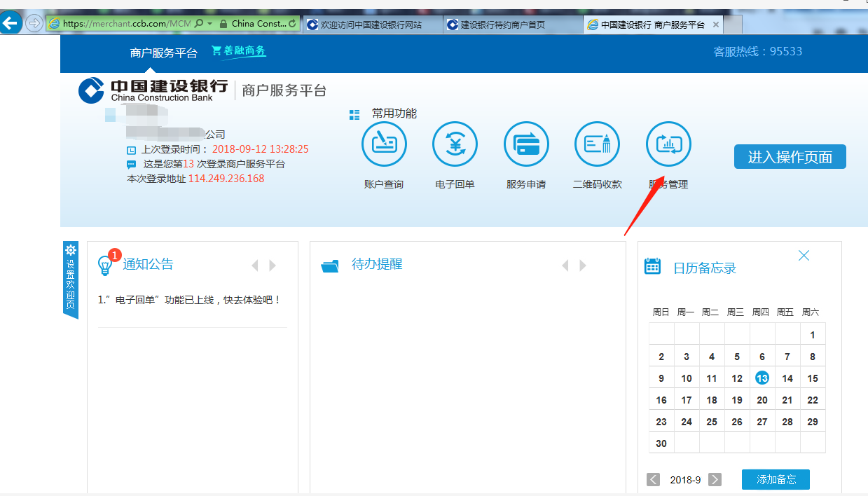Show previous notice in 通知公告
The height and width of the screenshot is (496, 868).
[255, 266]
